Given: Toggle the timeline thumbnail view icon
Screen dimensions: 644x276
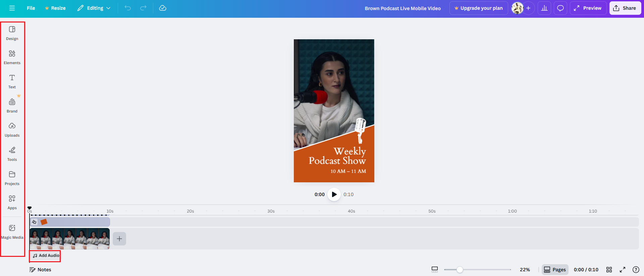Looking at the screenshot, I should tap(435, 270).
